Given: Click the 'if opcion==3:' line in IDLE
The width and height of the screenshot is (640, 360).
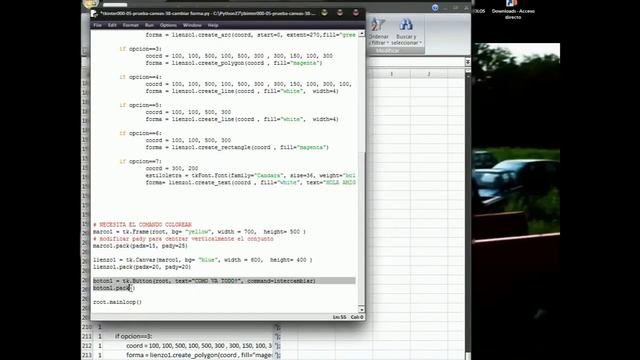Looking at the screenshot, I should (x=140, y=49).
